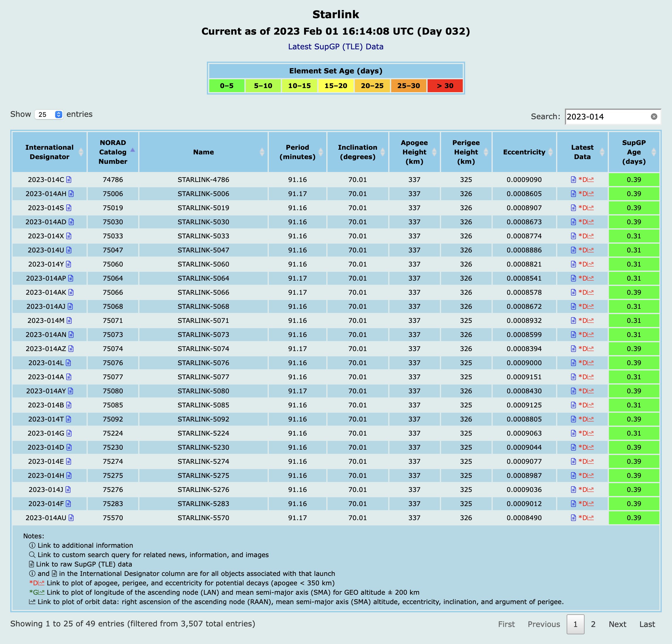Open latest data document icon for STARLINK-5276
The image size is (672, 644).
pos(573,490)
